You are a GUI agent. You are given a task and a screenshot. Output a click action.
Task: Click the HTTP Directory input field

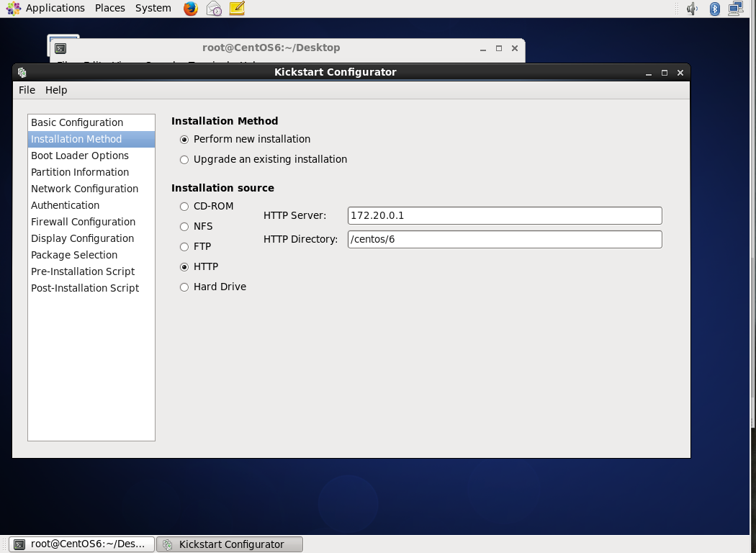pyautogui.click(x=505, y=239)
